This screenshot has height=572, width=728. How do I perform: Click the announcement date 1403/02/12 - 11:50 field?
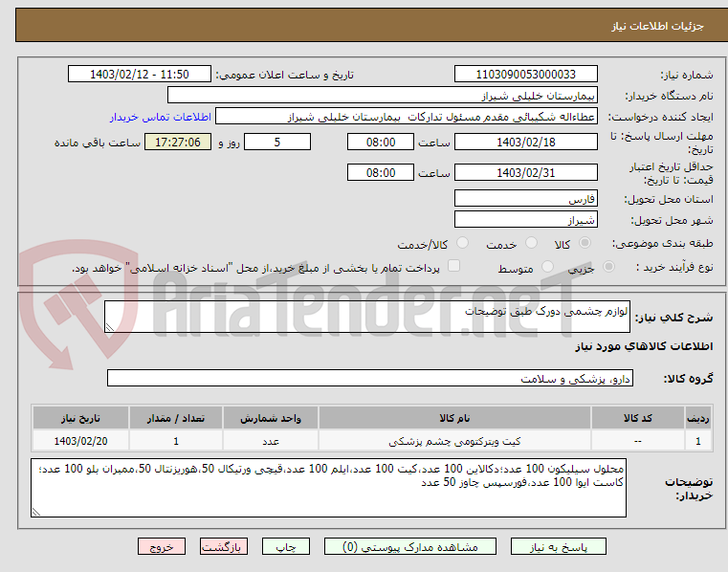pos(140,75)
